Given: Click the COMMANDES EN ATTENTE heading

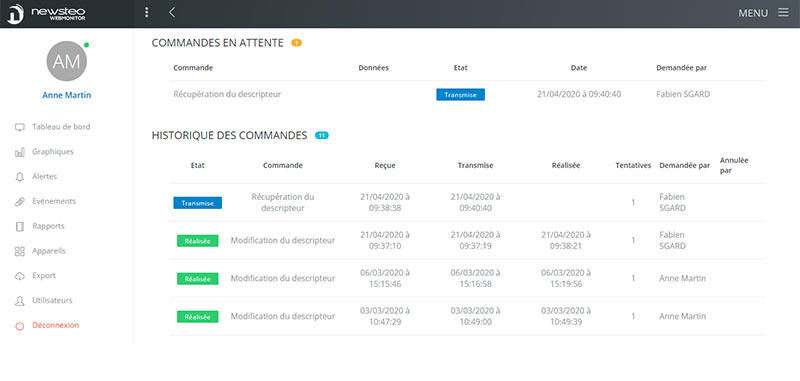Looking at the screenshot, I should pos(217,43).
